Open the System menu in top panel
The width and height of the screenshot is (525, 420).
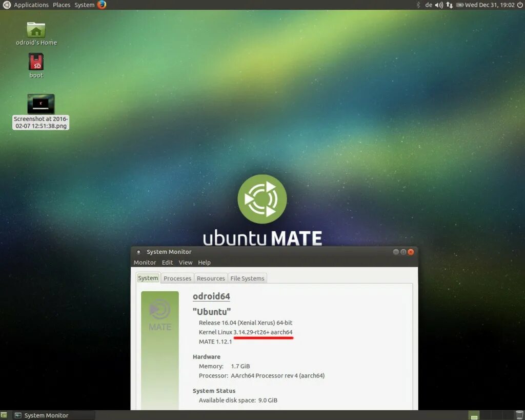[x=85, y=5]
